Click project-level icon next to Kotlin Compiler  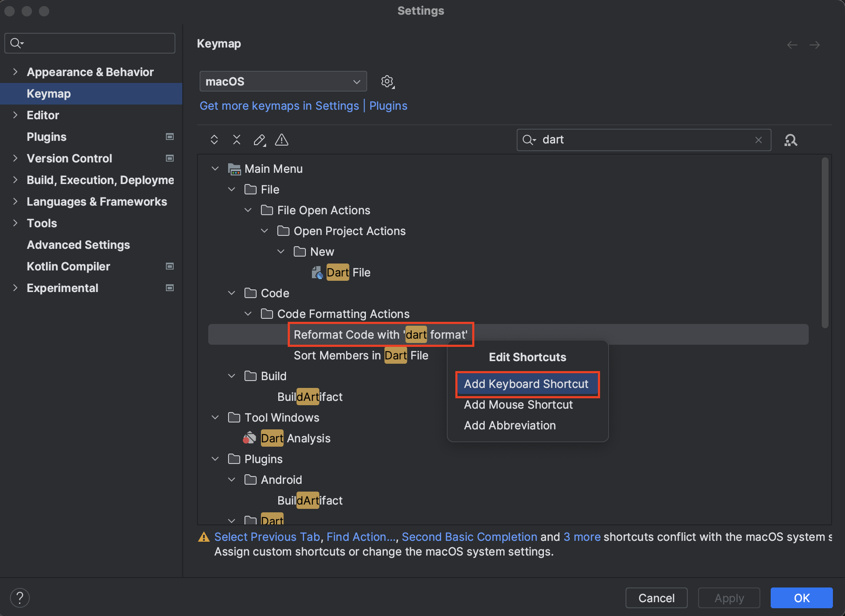tap(170, 266)
